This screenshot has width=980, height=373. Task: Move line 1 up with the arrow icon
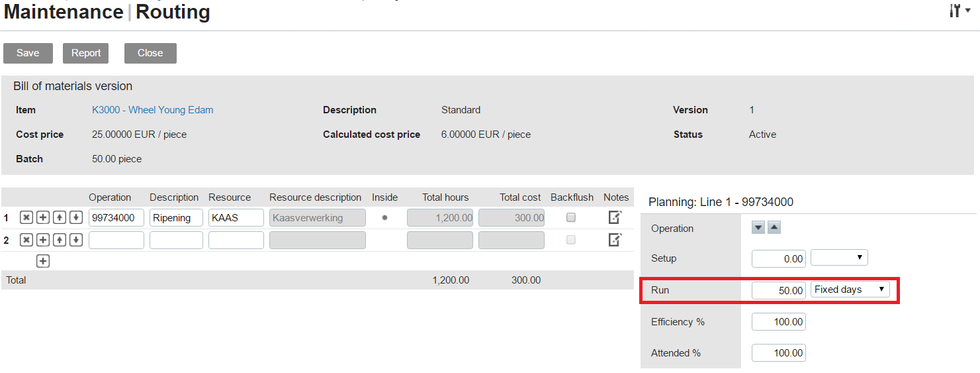point(60,217)
